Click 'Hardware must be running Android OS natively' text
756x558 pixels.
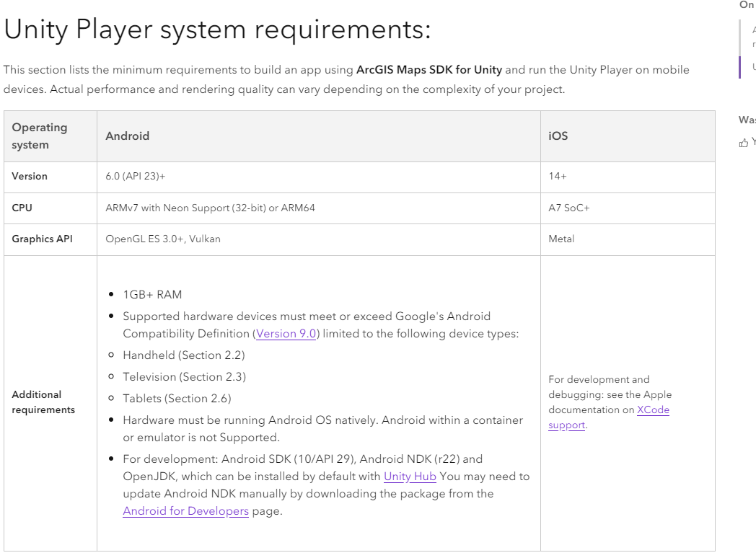[251, 420]
